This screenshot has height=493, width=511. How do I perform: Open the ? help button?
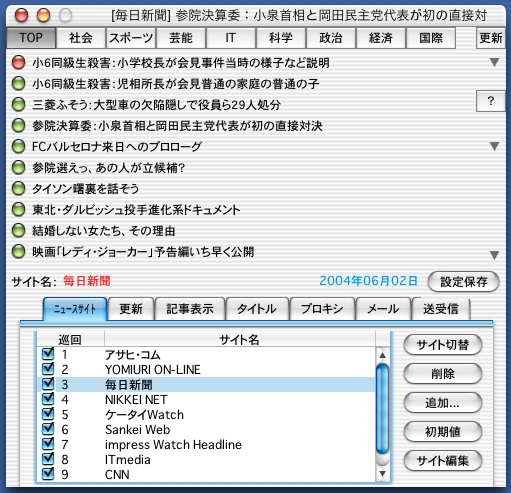[490, 101]
